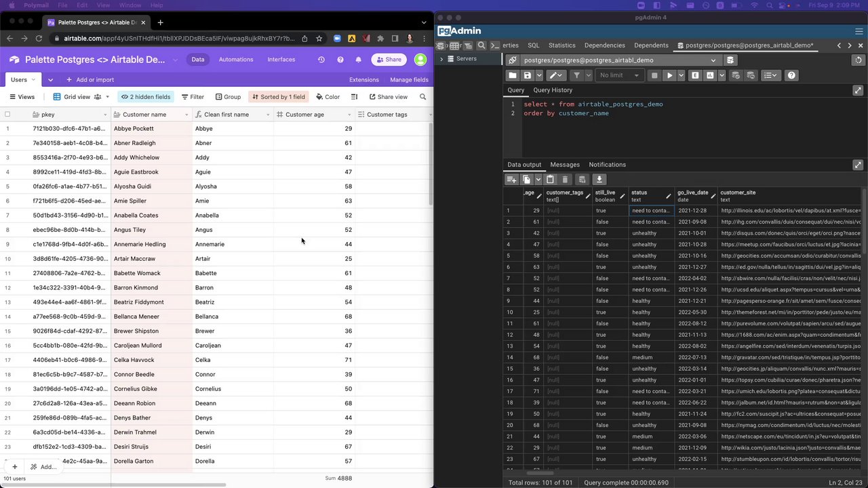Viewport: 868px width, 488px height.
Task: Click Add or import in Airtable
Action: pyautogui.click(x=90, y=80)
